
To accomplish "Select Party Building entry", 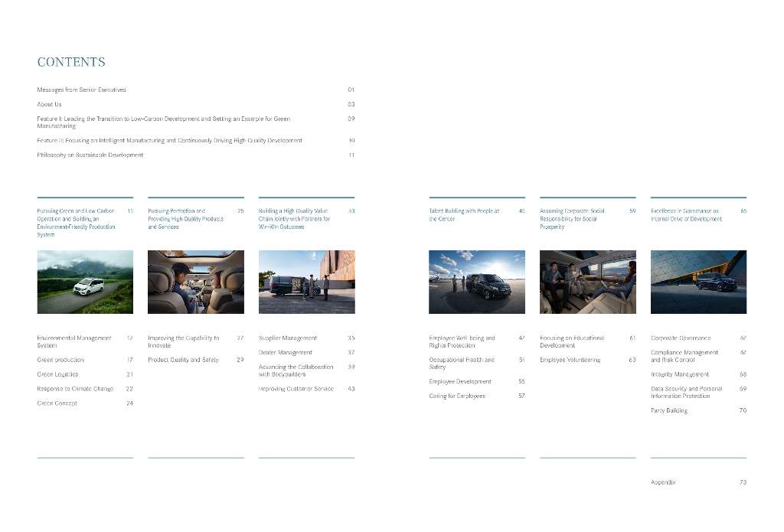I will pos(669,411).
